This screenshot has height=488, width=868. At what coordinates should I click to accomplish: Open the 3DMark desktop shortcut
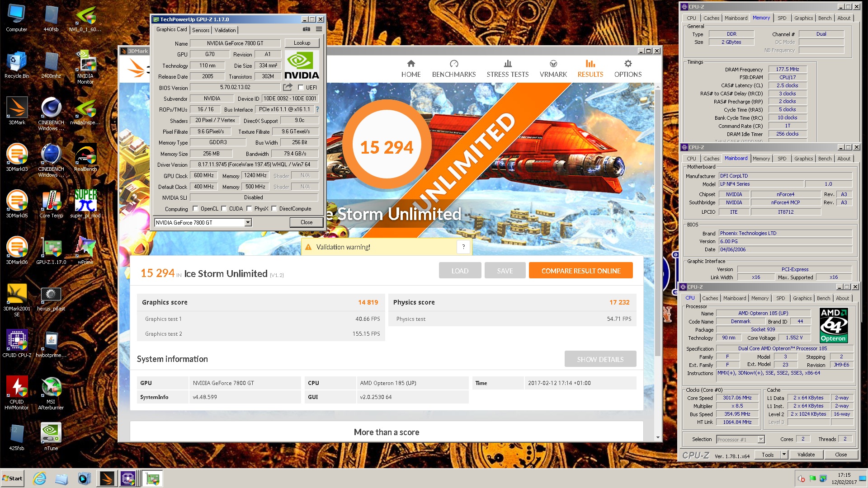coord(17,111)
